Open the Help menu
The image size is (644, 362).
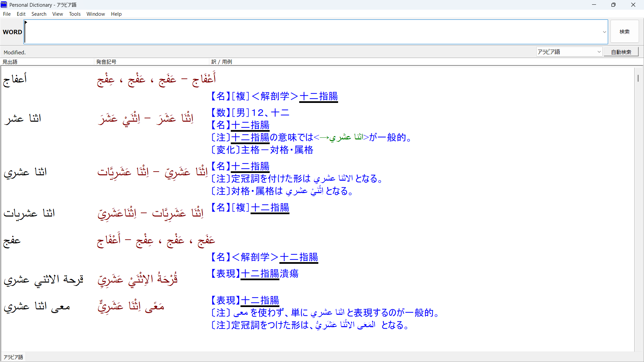116,14
